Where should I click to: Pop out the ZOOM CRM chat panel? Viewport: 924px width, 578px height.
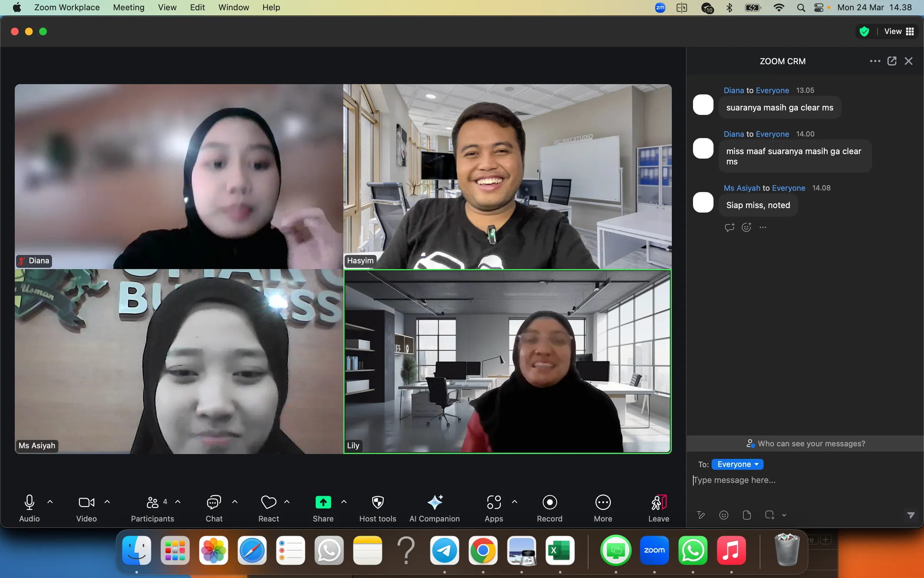pos(892,61)
